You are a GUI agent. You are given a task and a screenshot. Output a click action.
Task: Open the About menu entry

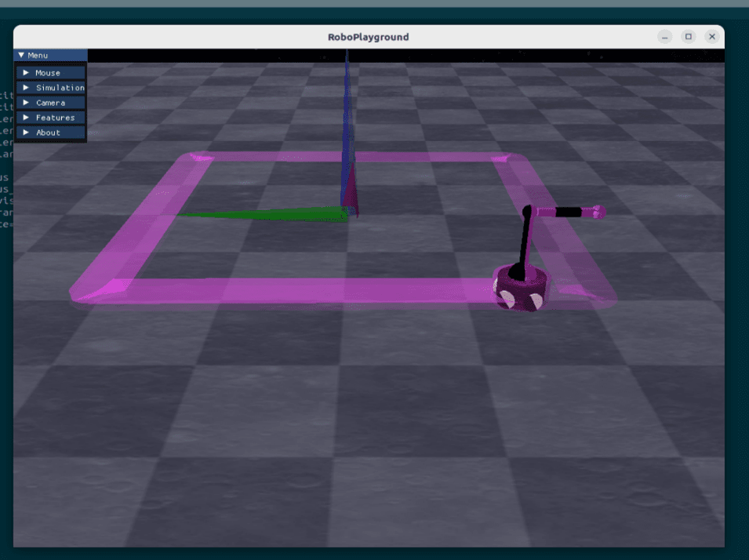click(47, 133)
